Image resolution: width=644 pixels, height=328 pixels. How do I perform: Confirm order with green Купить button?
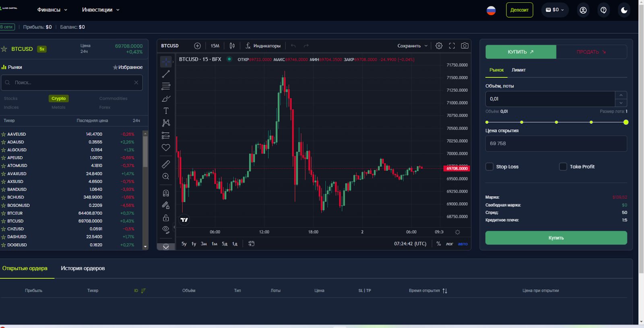pyautogui.click(x=556, y=238)
